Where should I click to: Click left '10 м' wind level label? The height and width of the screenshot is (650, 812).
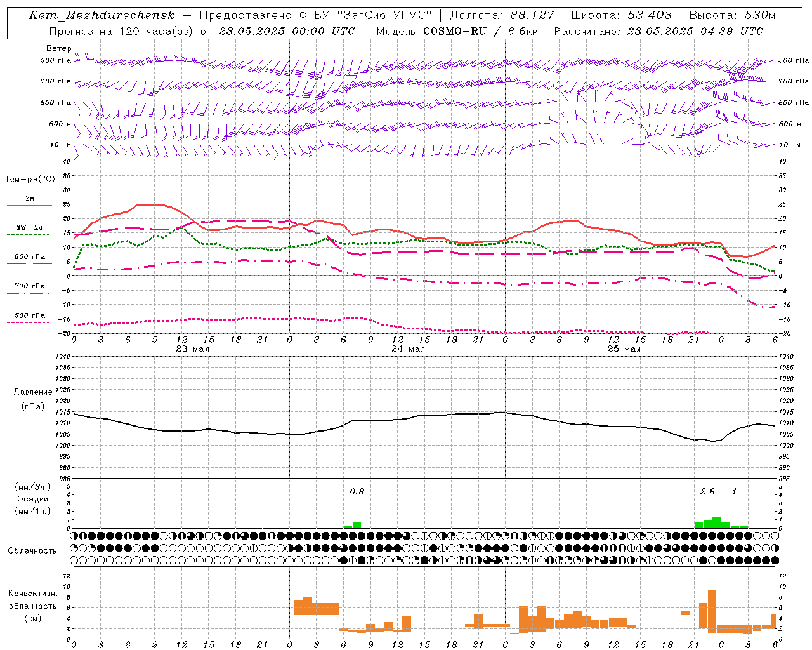[x=60, y=145]
